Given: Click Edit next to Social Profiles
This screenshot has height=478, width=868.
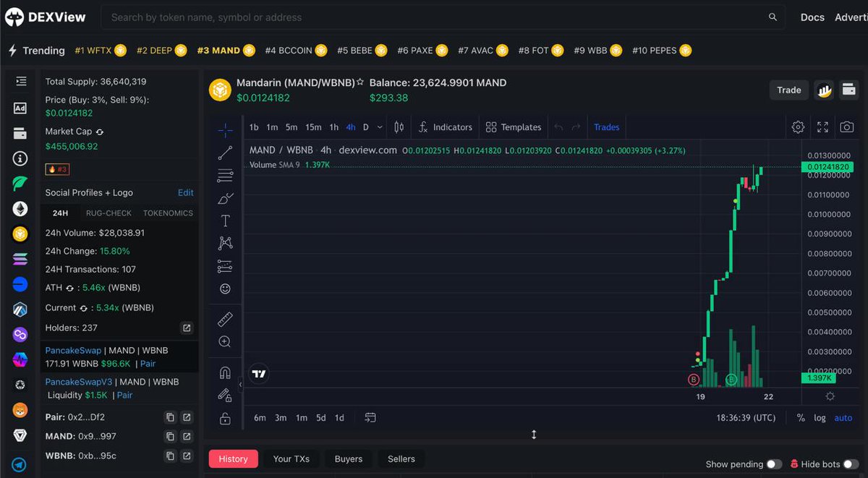Looking at the screenshot, I should point(186,192).
